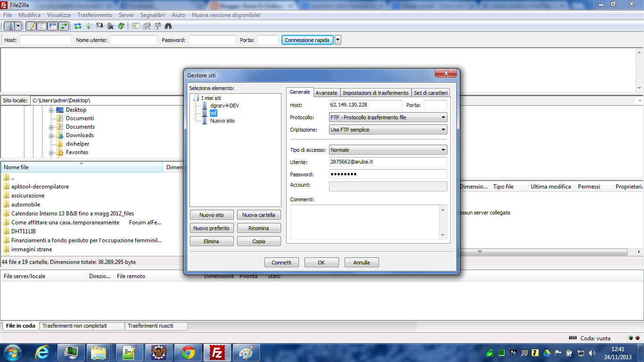Click the Copia button
This screenshot has height=362, width=644.
259,241
